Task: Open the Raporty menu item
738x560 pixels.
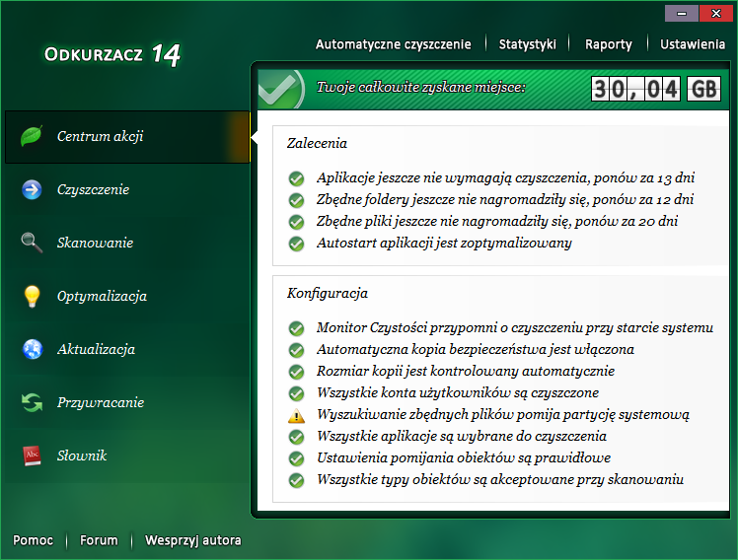Action: pos(608,44)
